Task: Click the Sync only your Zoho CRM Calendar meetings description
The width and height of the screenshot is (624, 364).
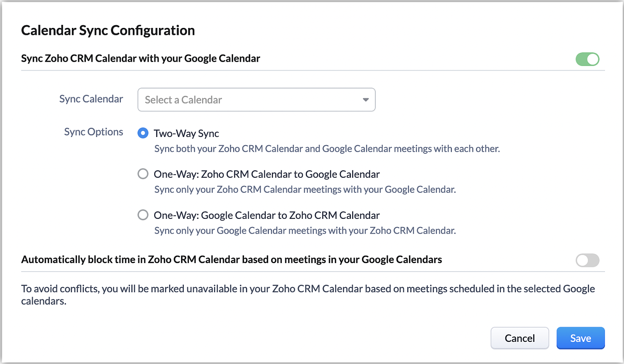Action: pos(305,189)
